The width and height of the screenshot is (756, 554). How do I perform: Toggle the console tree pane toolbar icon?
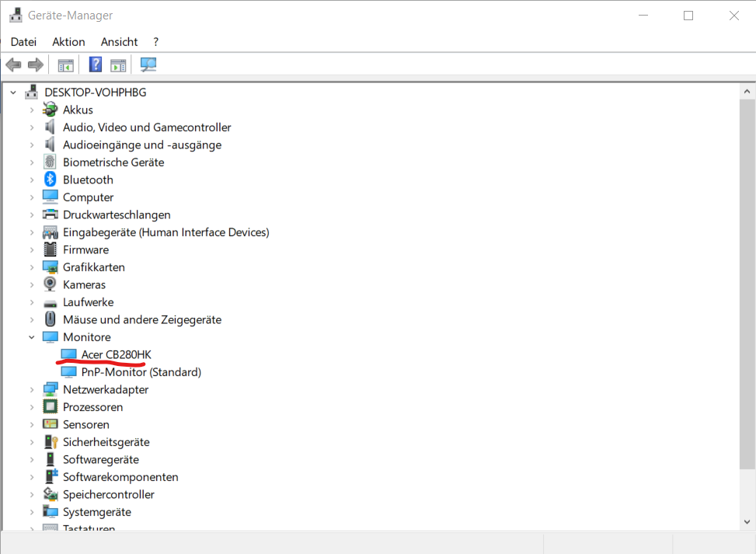[65, 64]
